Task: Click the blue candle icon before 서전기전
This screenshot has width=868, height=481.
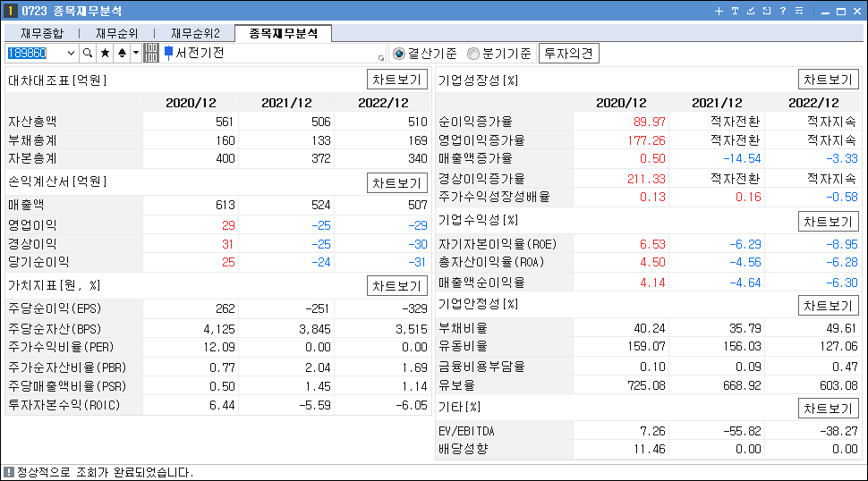Action: 168,53
